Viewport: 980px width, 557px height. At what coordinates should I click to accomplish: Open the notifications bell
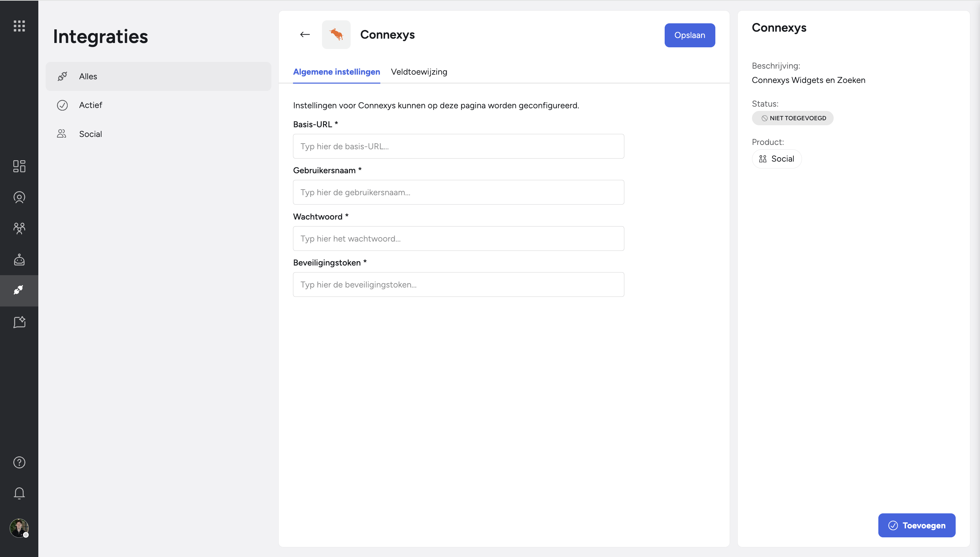(x=19, y=493)
